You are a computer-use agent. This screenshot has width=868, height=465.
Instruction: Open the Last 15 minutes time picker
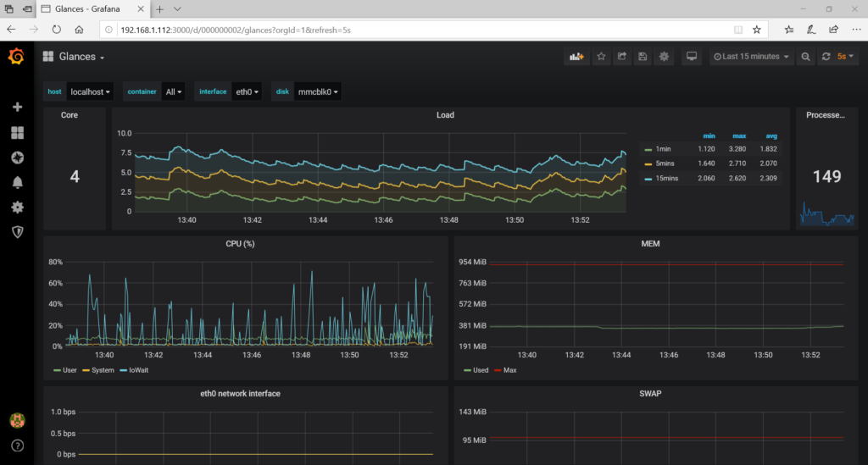tap(751, 57)
